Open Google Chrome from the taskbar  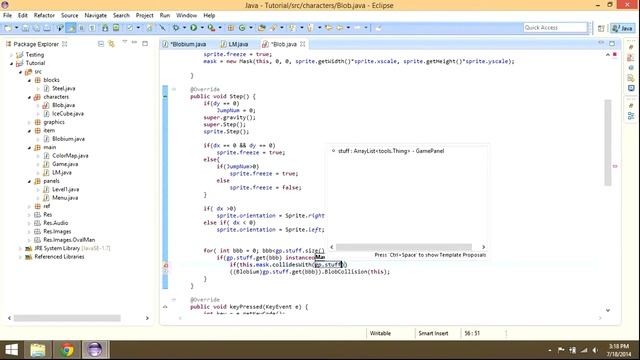(67, 350)
